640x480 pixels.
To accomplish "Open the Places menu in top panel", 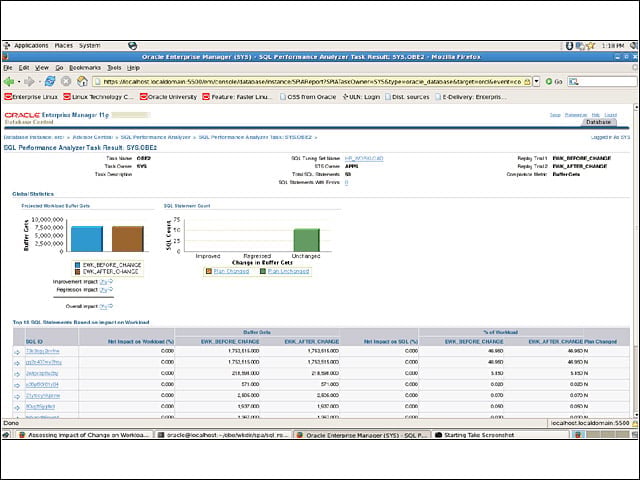I will 64,46.
